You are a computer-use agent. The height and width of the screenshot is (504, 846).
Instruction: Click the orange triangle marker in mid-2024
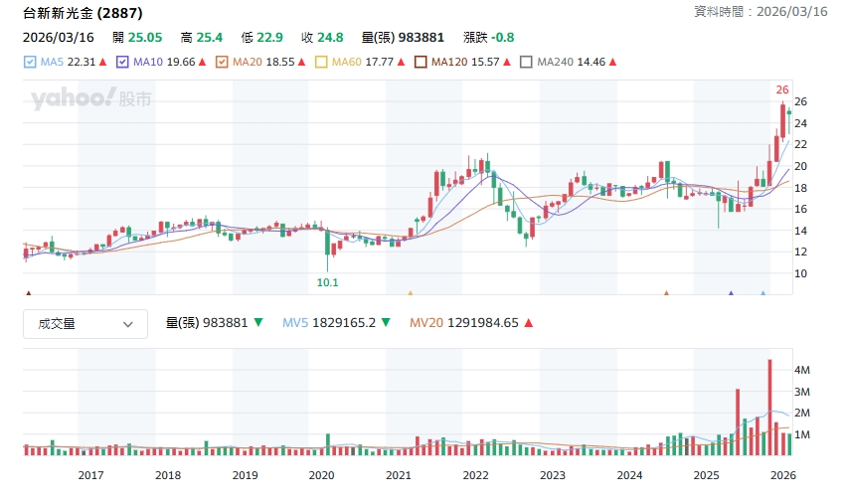tap(666, 293)
